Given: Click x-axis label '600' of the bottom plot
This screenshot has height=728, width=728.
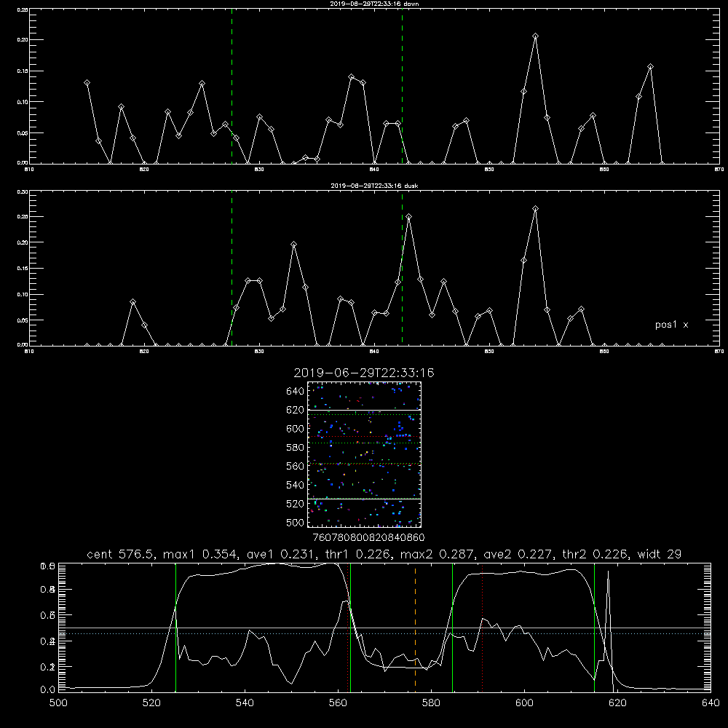Looking at the screenshot, I should (x=524, y=703).
